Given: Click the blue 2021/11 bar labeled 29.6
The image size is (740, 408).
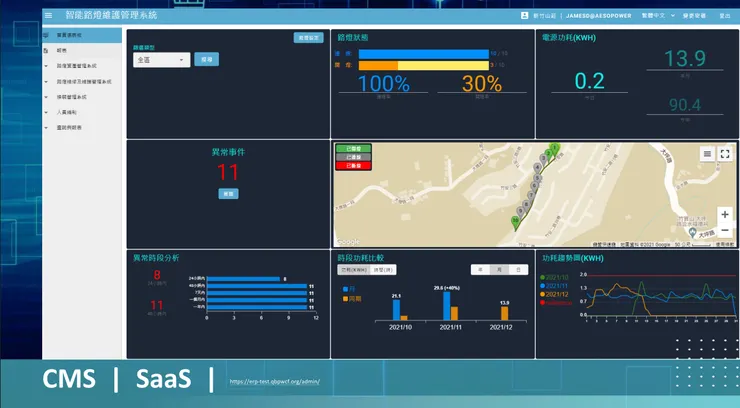Looking at the screenshot, I should coord(446,306).
